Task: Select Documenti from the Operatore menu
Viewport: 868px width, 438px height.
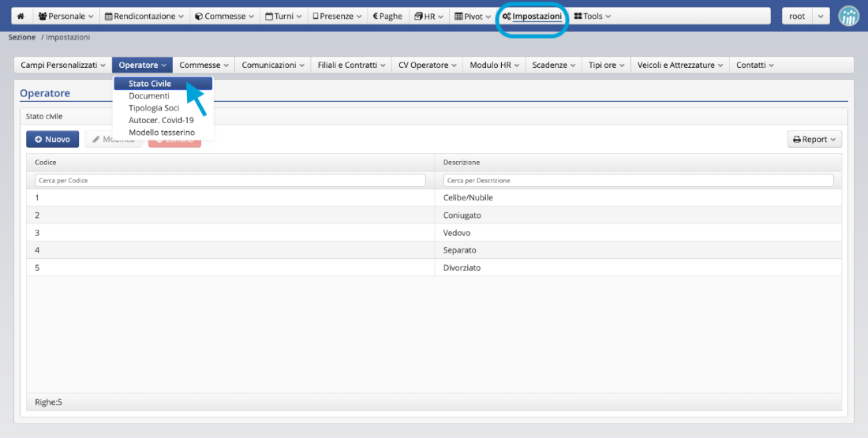Action: pos(148,96)
